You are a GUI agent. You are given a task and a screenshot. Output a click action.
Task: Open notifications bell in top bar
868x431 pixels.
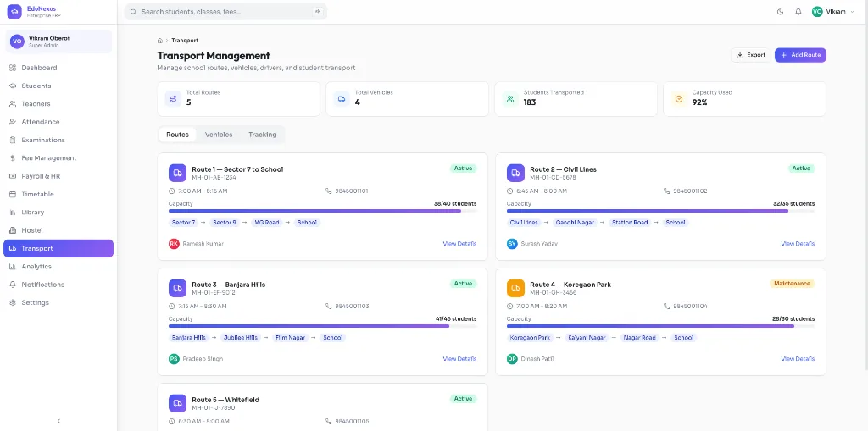[x=798, y=12]
